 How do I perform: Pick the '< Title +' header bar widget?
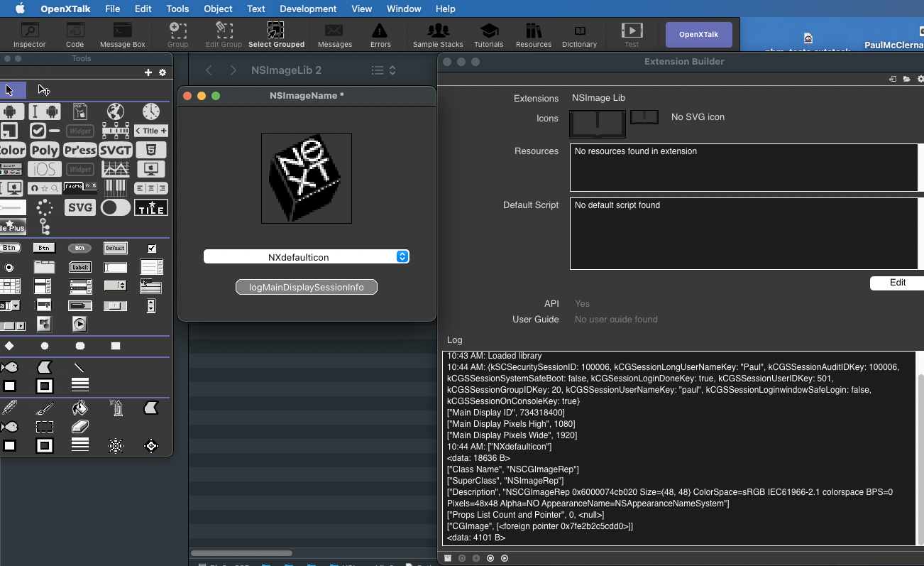tap(151, 131)
